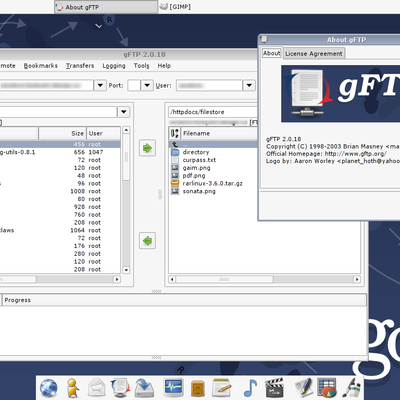Click the green upload arrow to remote
This screenshot has width=400, height=400.
point(147,148)
